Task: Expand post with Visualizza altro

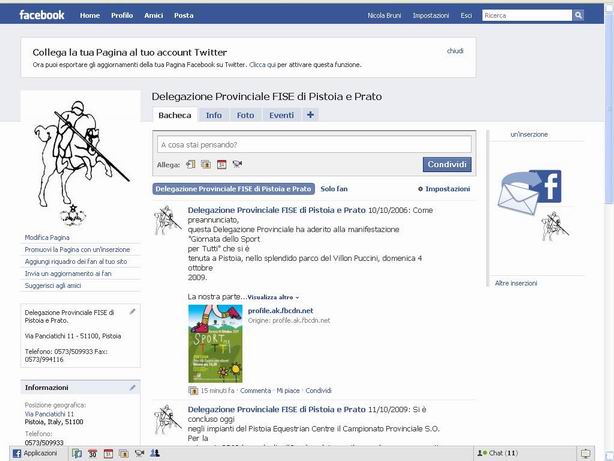Action: click(x=273, y=297)
